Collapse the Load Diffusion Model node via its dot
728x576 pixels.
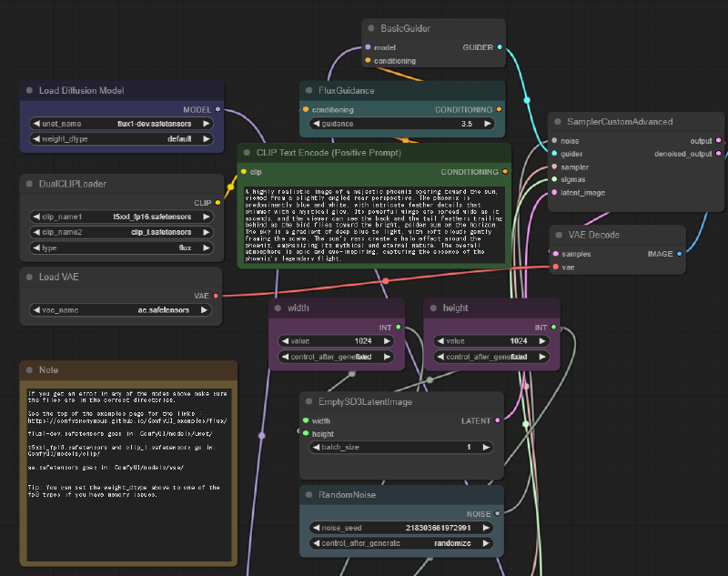pos(29,90)
